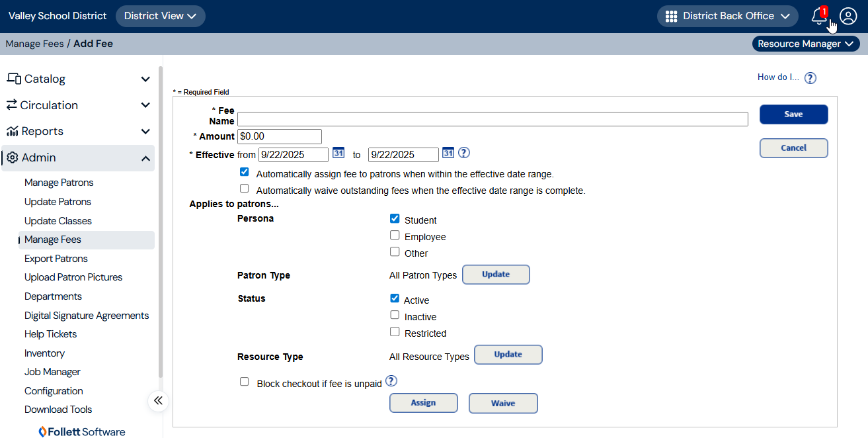868x438 pixels.
Task: Click the How do I help icon
Action: pyautogui.click(x=810, y=78)
